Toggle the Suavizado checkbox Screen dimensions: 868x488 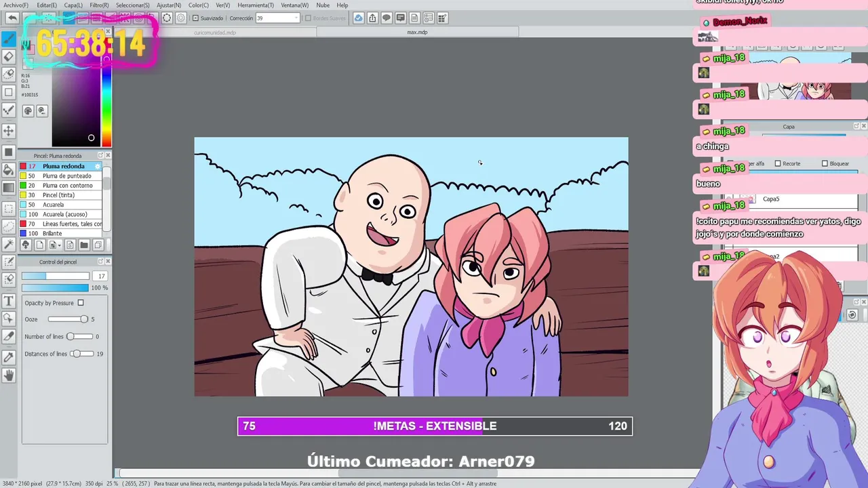[195, 18]
